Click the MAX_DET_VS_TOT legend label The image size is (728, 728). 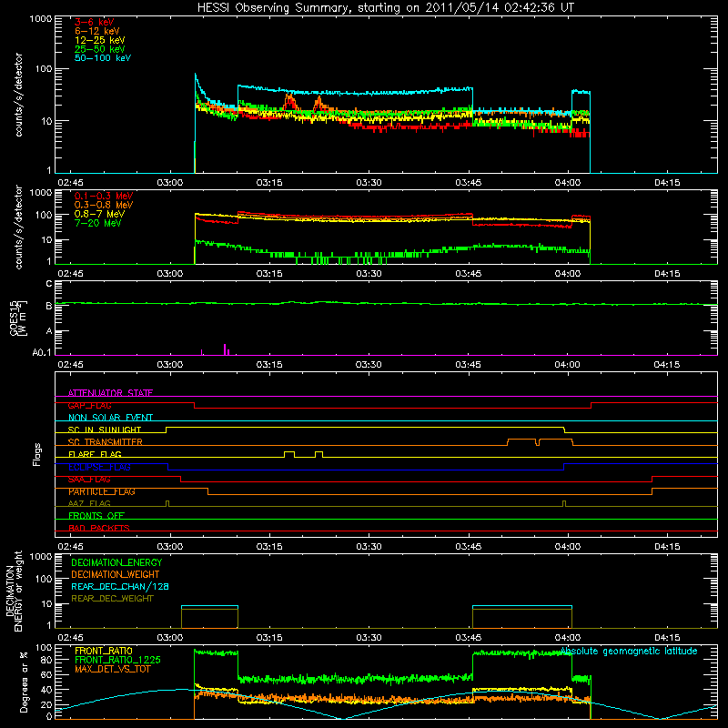(112, 669)
